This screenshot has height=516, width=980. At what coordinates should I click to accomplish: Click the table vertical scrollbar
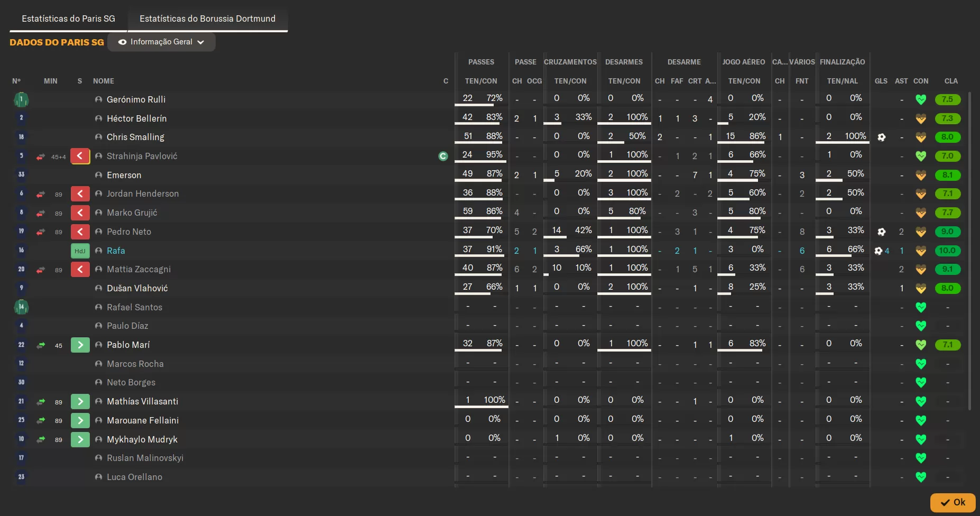[x=969, y=251]
